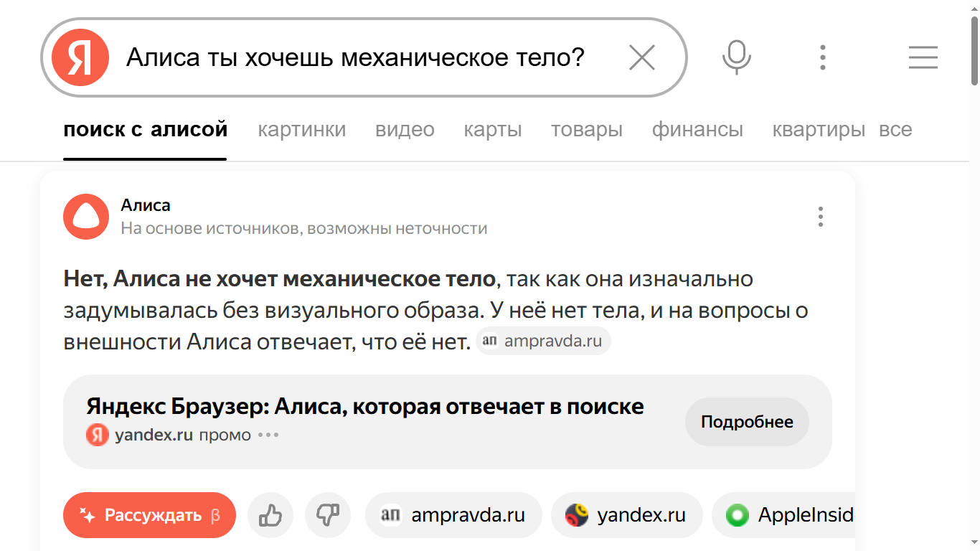Open the 'карты' tab

(x=493, y=130)
